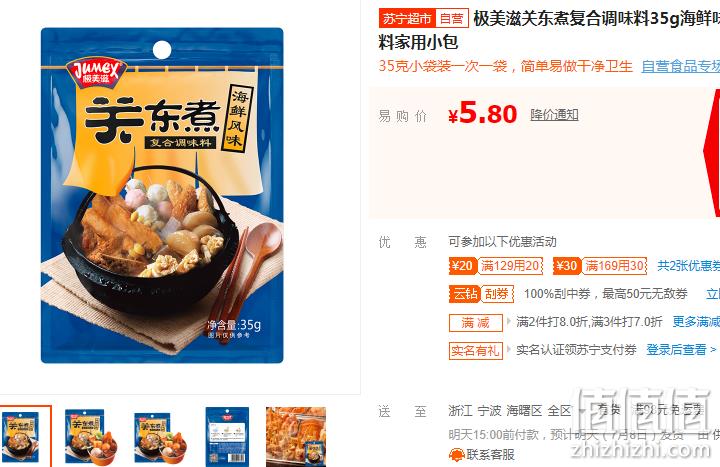Click the 满减 discount tag
Viewport: 720px width, 467px height.
pyautogui.click(x=476, y=323)
